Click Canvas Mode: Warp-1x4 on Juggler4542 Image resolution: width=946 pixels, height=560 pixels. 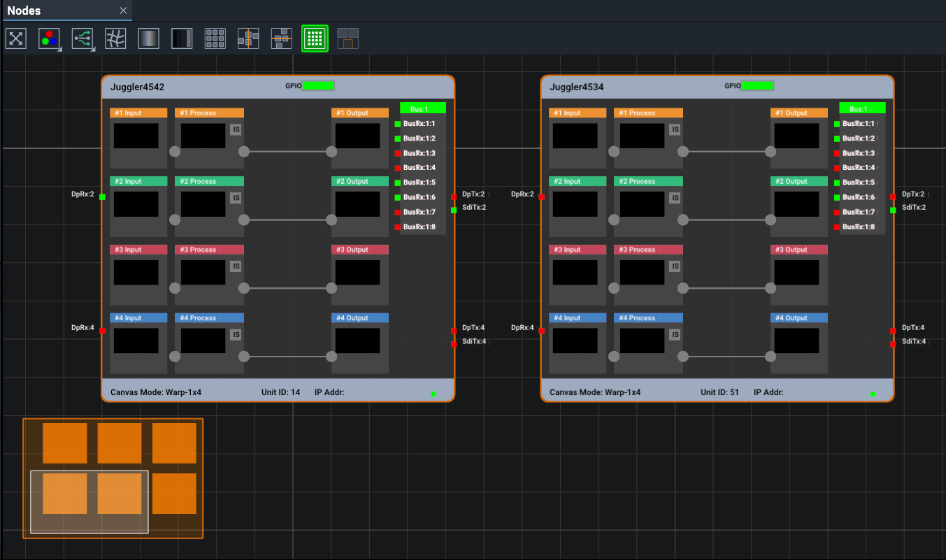[156, 392]
